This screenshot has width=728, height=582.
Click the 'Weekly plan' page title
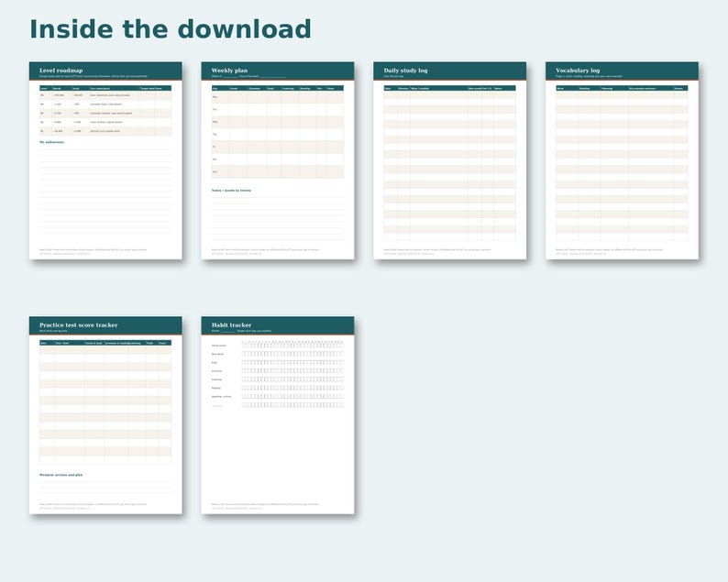[x=229, y=71]
